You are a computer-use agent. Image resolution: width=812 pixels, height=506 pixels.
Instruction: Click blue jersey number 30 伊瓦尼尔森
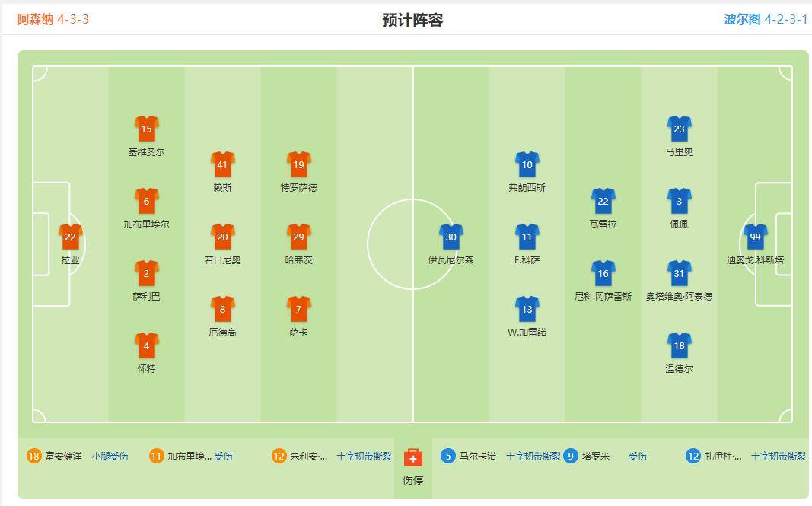451,237
